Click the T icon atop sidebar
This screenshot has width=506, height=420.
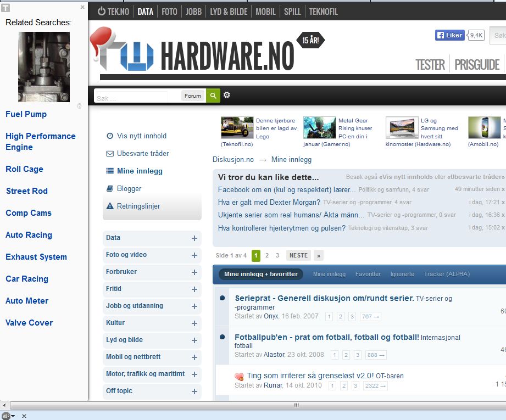click(5, 8)
